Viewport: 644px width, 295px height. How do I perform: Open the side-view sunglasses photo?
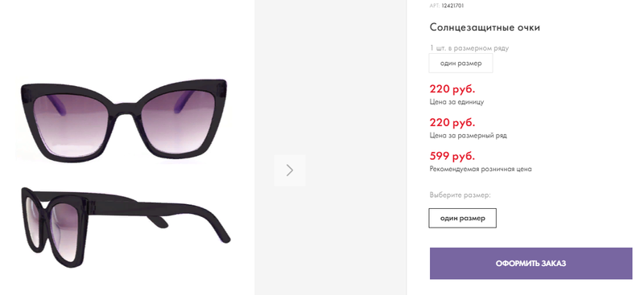click(x=126, y=227)
